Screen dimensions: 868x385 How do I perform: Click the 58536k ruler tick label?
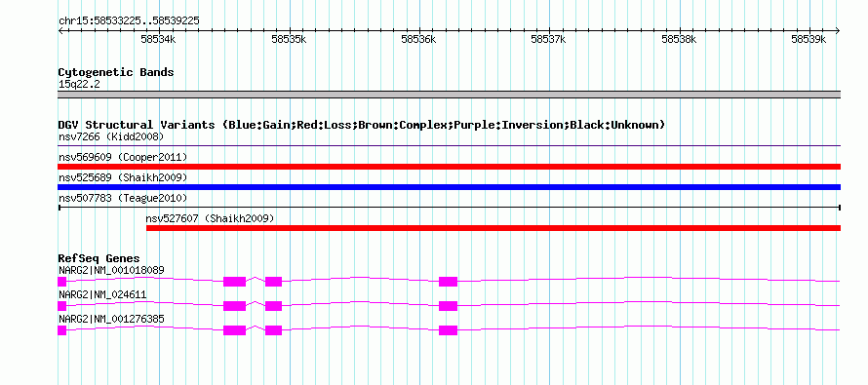point(418,39)
